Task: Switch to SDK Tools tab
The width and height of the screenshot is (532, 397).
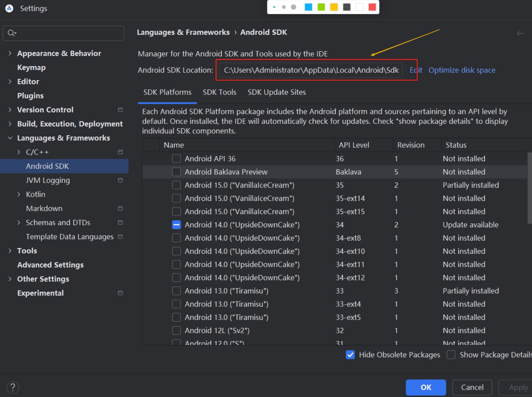Action: click(x=219, y=92)
